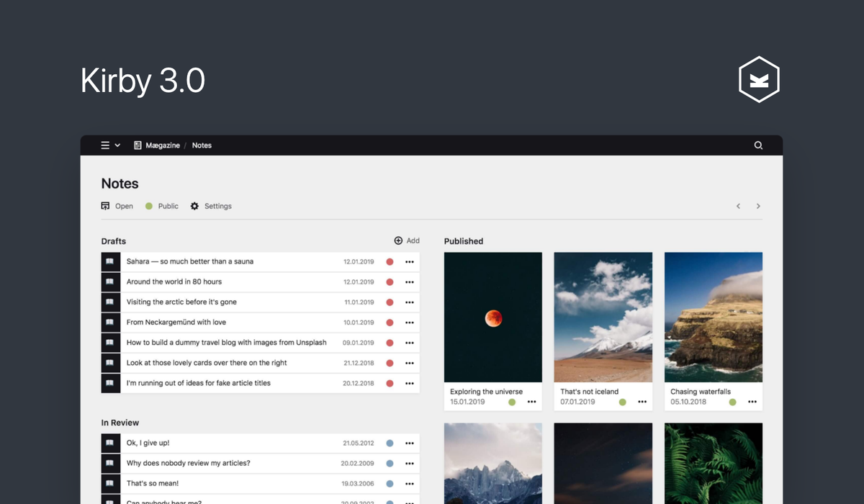Click book icon of dummy travel blog draft
Screen dimensions: 864x504
(x=110, y=343)
